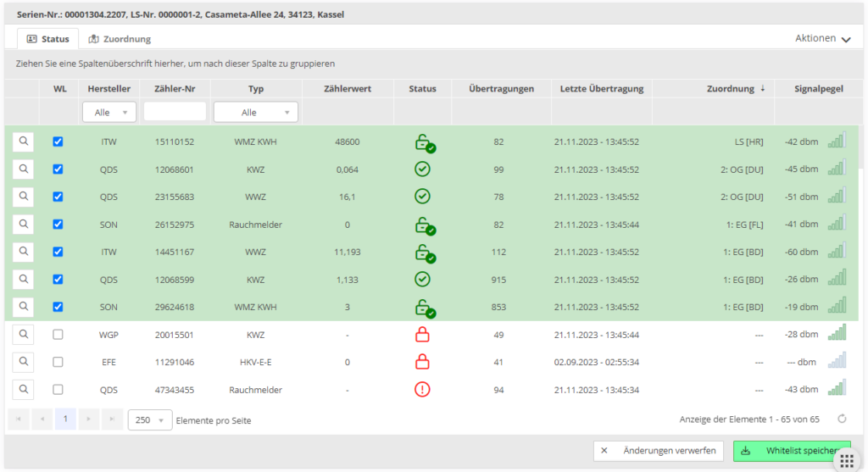Open the grid apps icon bottom right
868x472 pixels.
(x=846, y=459)
